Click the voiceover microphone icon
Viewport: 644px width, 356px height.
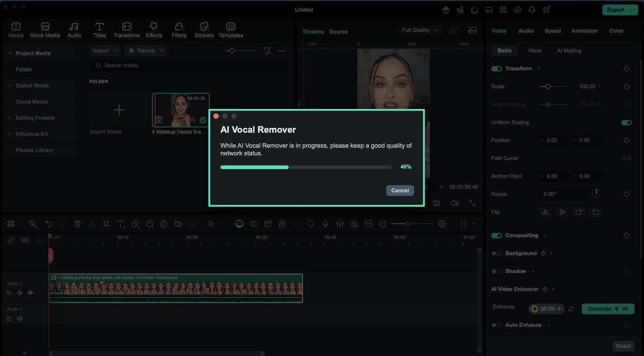pos(325,224)
